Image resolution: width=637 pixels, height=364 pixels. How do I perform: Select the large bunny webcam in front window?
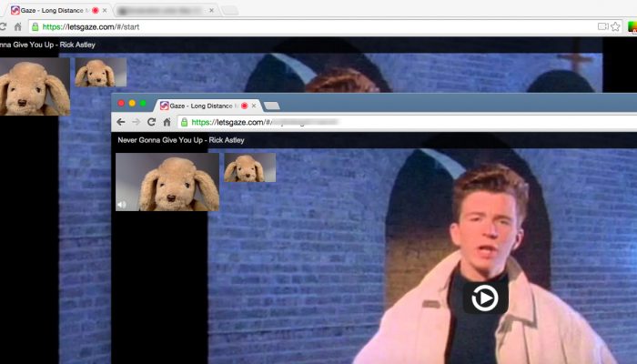[x=167, y=182]
